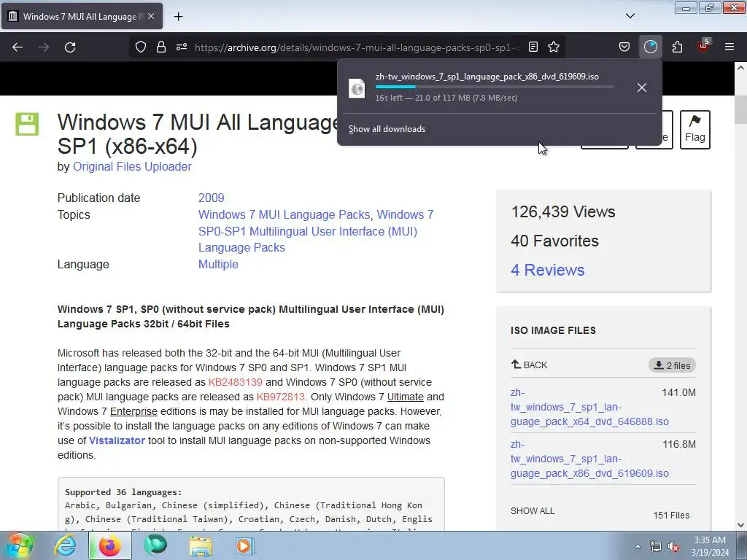Screen dimensions: 747x560
Task: Reload the page with the refresh icon
Action: (70, 47)
